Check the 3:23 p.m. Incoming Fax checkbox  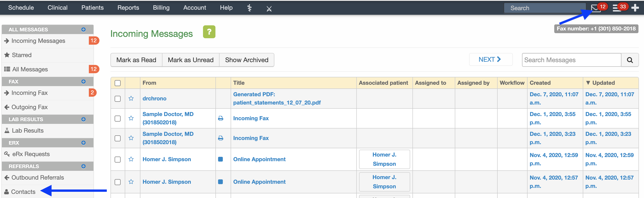[x=118, y=138]
